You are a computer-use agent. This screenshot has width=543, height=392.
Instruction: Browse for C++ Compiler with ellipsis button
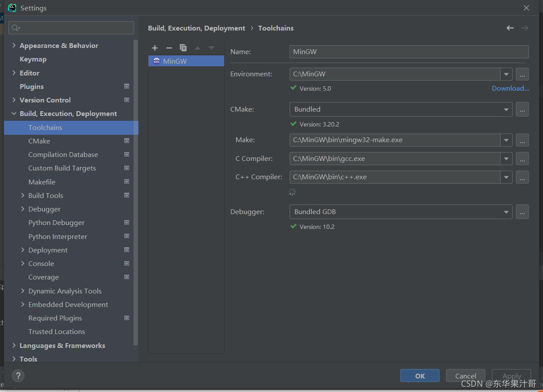522,177
